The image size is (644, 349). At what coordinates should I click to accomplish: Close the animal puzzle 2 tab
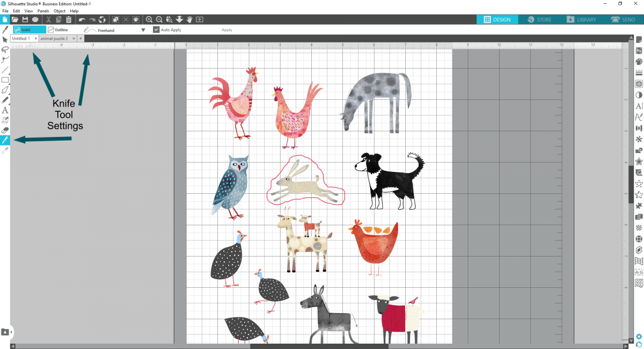[74, 39]
